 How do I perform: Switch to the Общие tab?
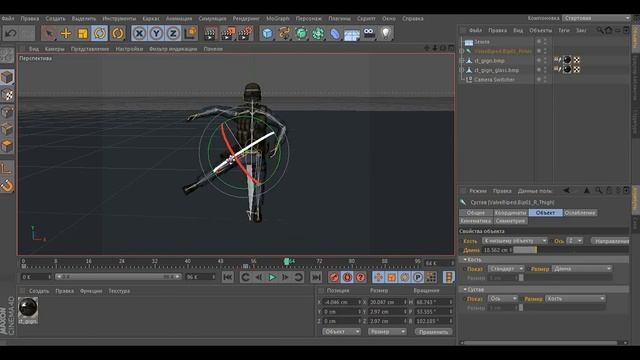coord(476,213)
